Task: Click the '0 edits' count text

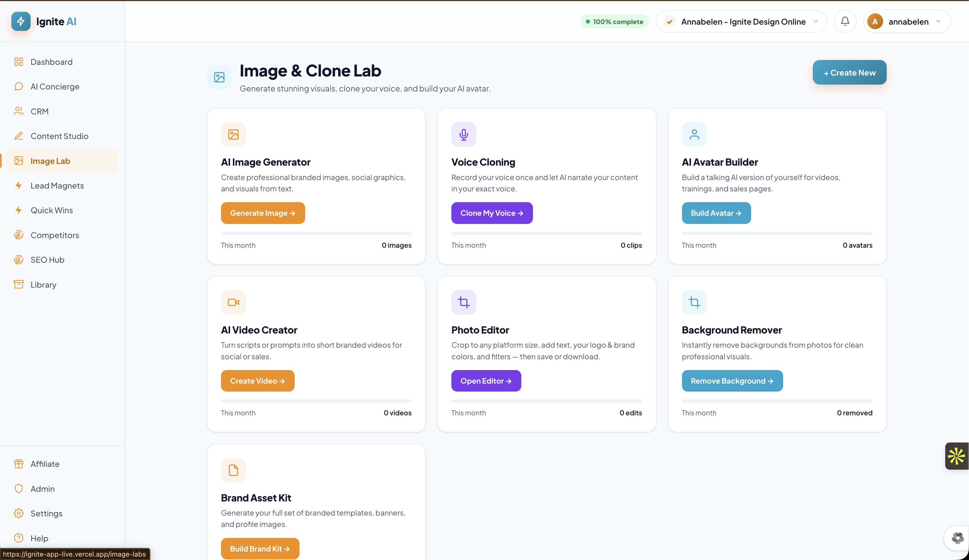Action: pyautogui.click(x=630, y=413)
